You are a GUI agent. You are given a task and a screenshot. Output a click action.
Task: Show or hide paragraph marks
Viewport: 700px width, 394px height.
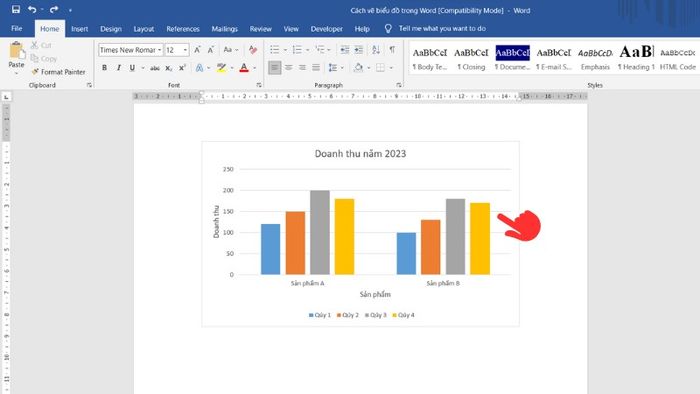point(392,50)
